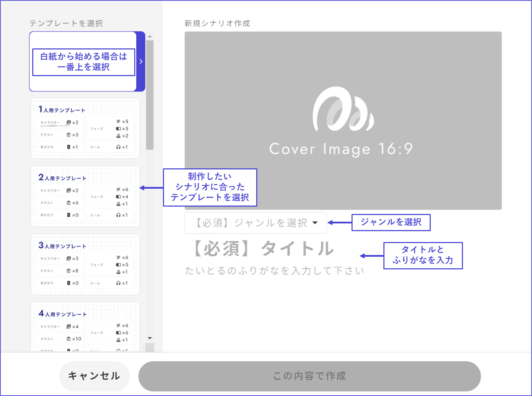The height and width of the screenshot is (396, 532).
Task: Focus the 【必須】タイトル input field
Action: click(263, 249)
